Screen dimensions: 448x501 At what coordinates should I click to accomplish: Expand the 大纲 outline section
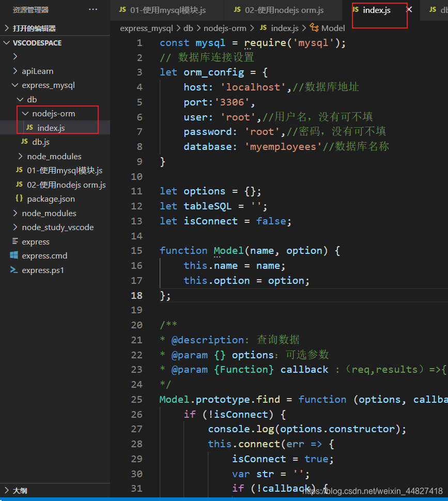point(6,490)
